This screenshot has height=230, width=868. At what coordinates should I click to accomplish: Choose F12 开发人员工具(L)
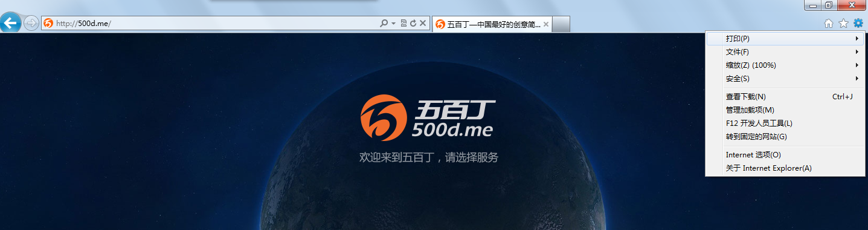point(785,123)
